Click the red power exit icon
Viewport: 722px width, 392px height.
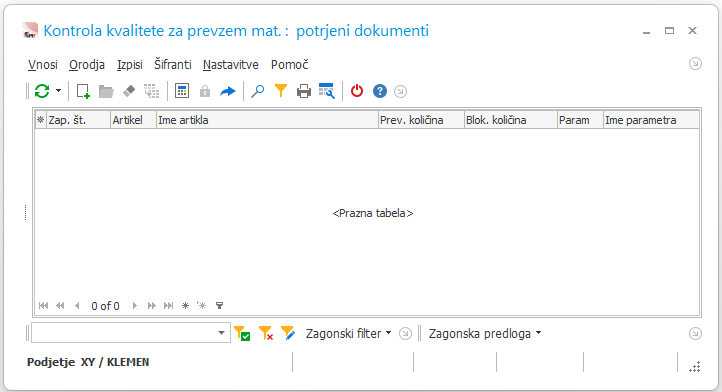pos(357,91)
